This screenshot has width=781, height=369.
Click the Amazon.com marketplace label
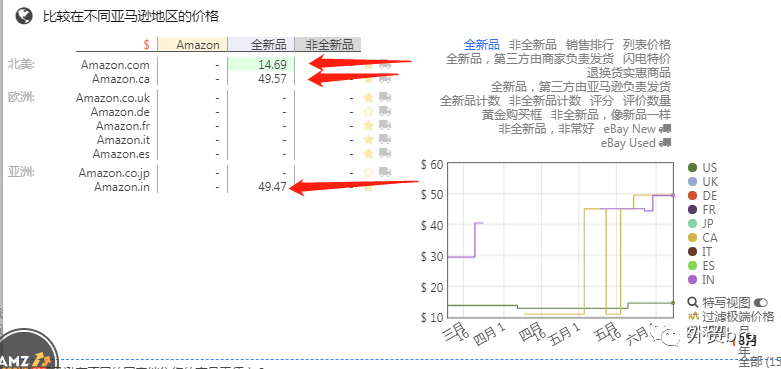pos(115,65)
